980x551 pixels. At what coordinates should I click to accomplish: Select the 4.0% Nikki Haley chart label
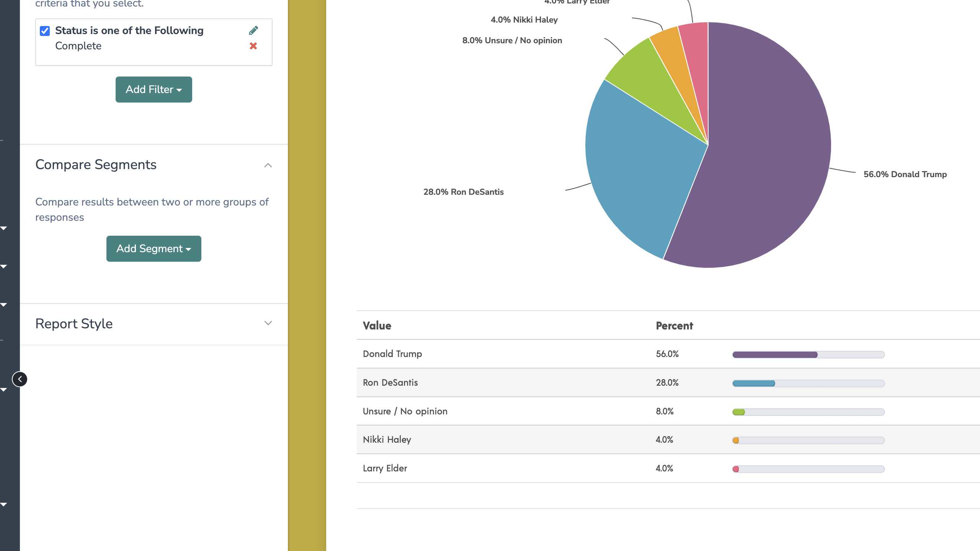(x=524, y=20)
